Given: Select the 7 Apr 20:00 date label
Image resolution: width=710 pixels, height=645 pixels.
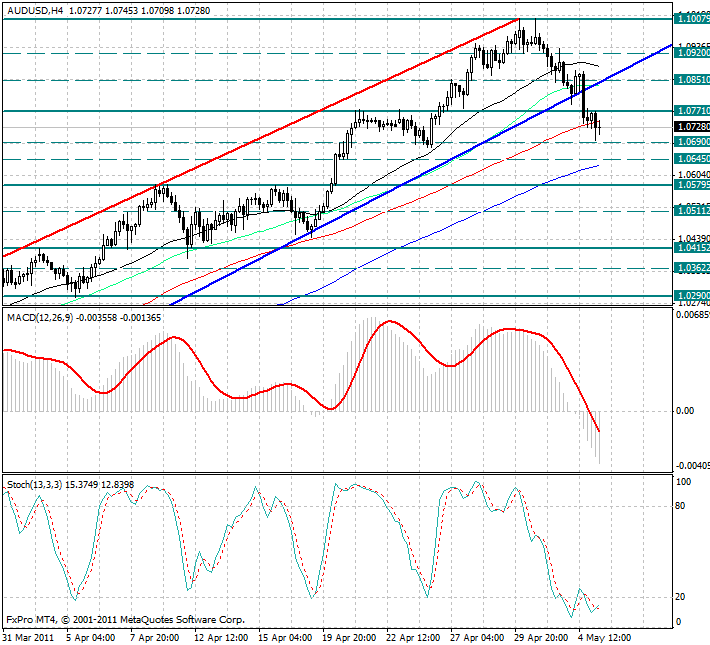Looking at the screenshot, I should (x=155, y=638).
